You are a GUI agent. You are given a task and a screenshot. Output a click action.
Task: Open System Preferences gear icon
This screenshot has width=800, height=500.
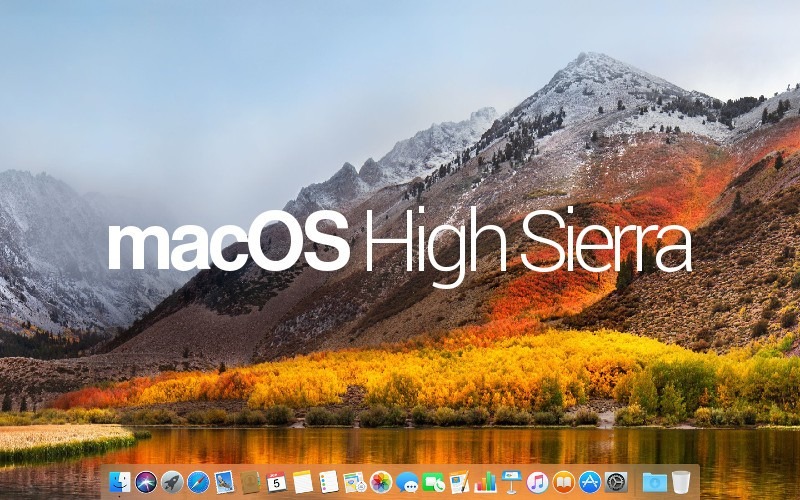(616, 482)
